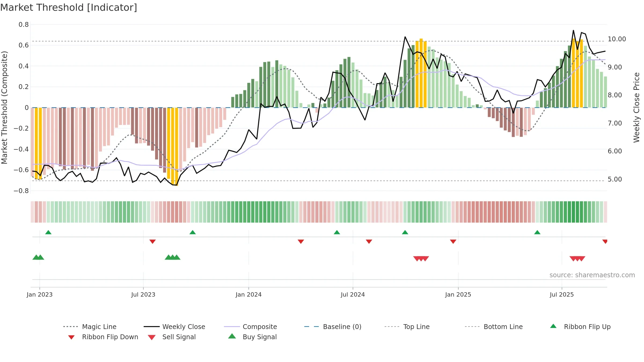Click the middle buy signal triangle near Aug 2023
The image size is (644, 362).
pos(173,257)
